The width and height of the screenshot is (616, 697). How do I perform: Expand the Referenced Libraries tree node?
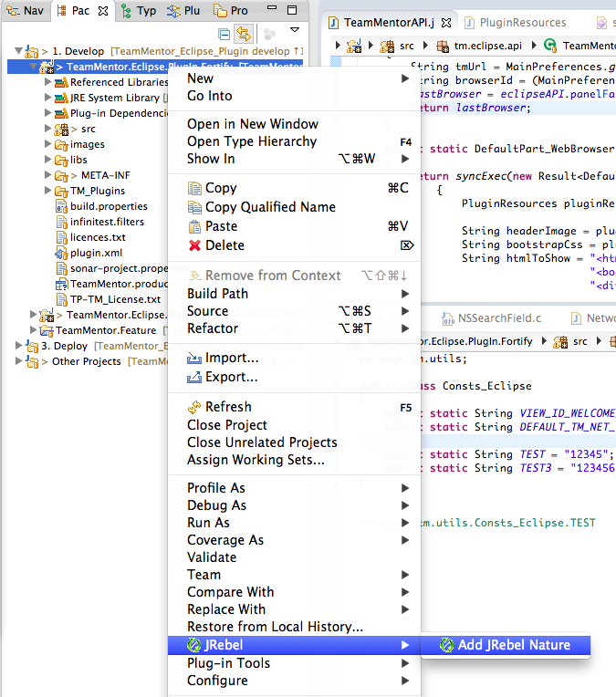tap(49, 82)
